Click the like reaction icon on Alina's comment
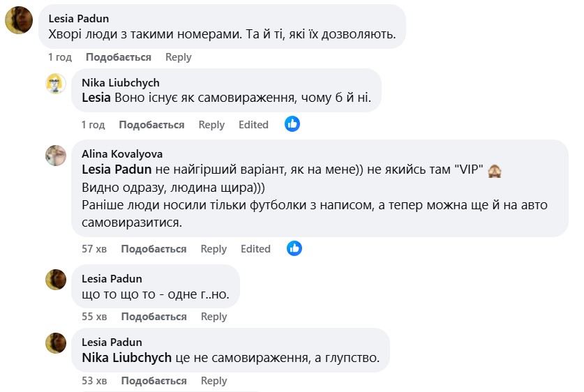The image size is (584, 392). pyautogui.click(x=294, y=248)
